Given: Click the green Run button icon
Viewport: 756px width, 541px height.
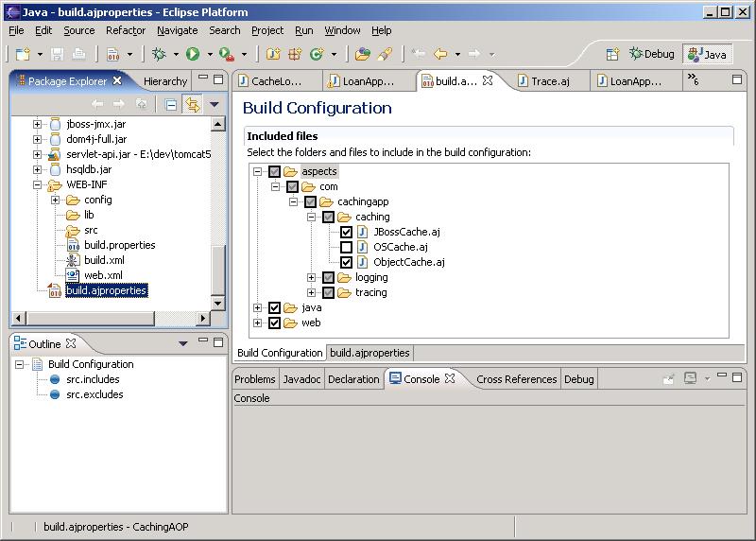Looking at the screenshot, I should coord(193,55).
